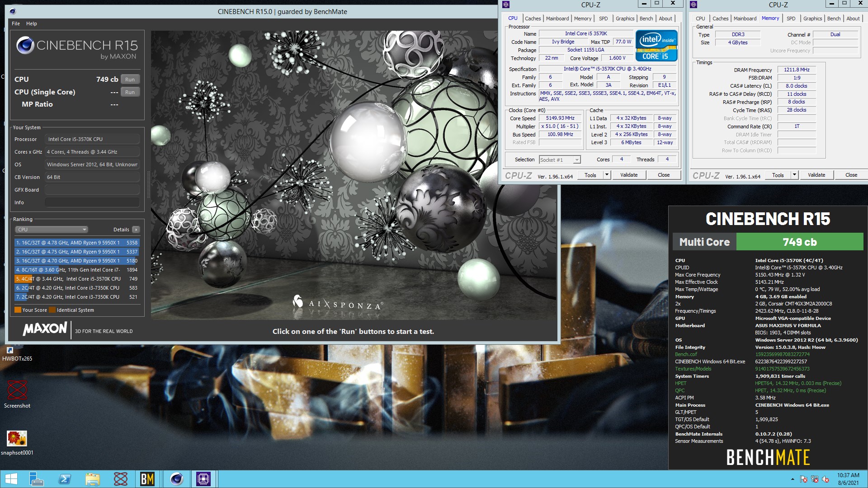Click the muted speaker tray icon
Screen dimensions: 868x488
826,479
